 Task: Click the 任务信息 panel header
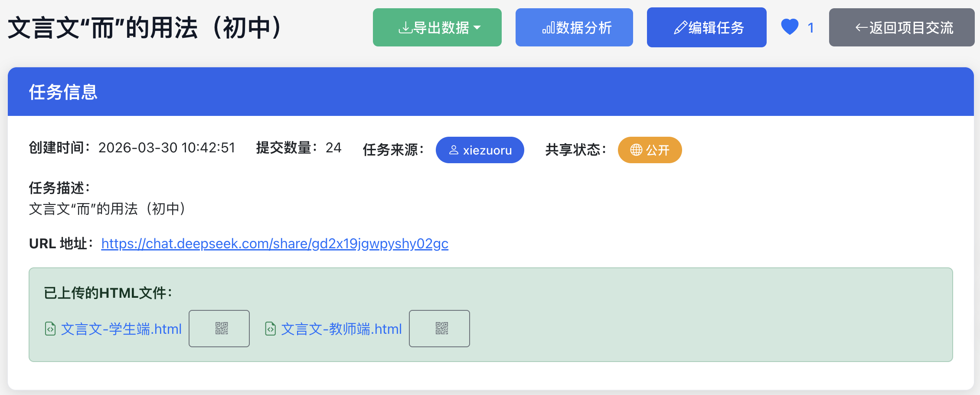coord(491,92)
